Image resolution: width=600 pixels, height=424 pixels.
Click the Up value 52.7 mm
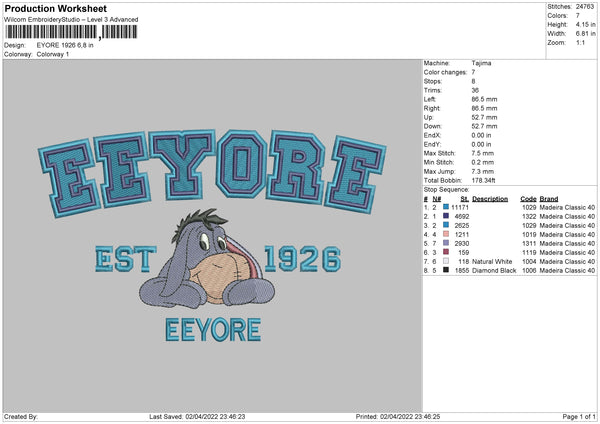click(x=484, y=117)
